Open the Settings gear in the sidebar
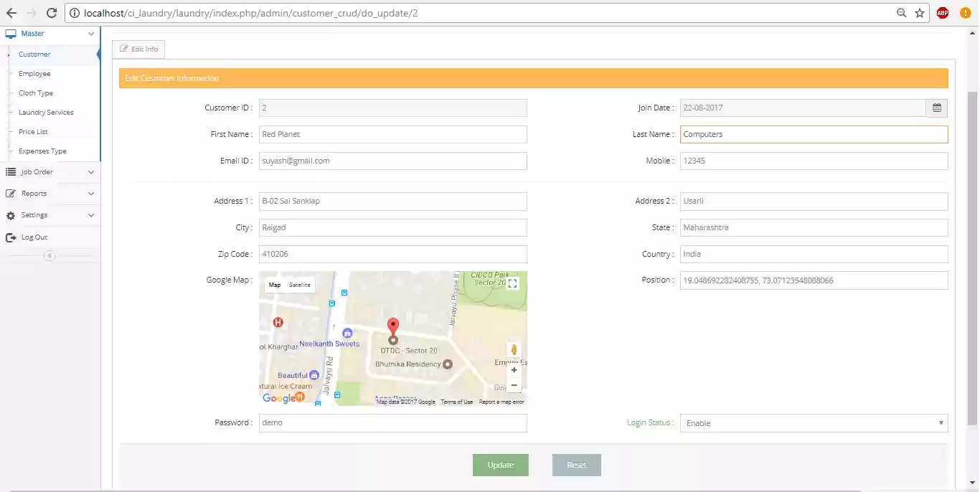 point(11,215)
